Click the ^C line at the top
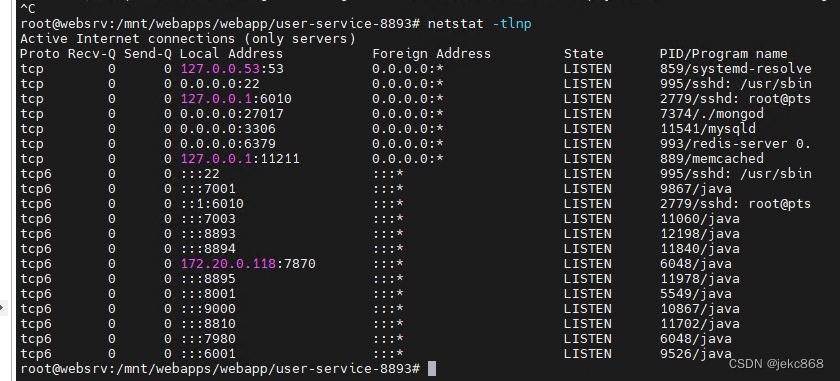 pos(28,9)
